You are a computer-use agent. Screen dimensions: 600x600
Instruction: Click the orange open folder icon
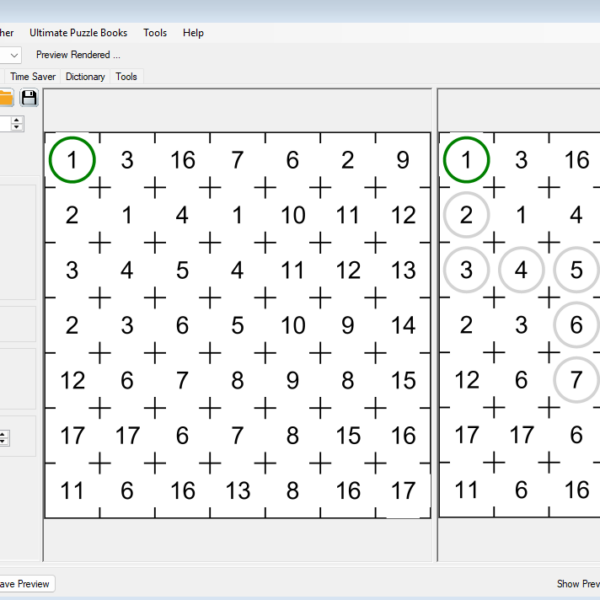coord(6,97)
